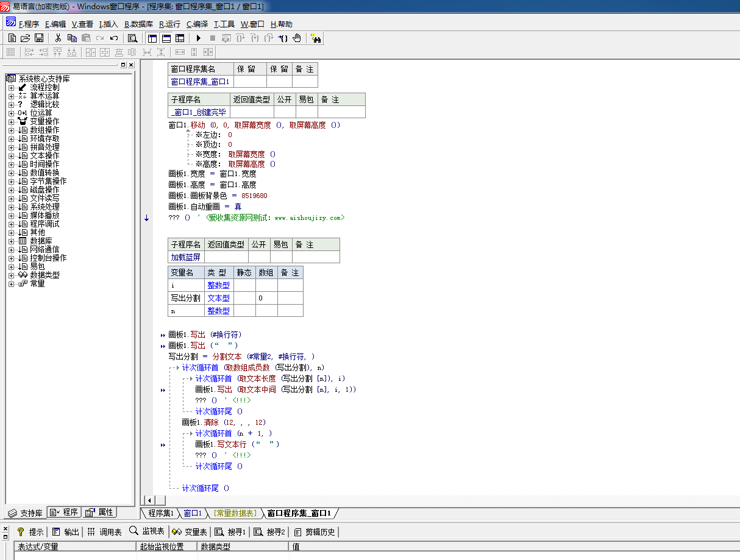Toggle the left work panel view button
This screenshot has height=560, width=740.
152,38
